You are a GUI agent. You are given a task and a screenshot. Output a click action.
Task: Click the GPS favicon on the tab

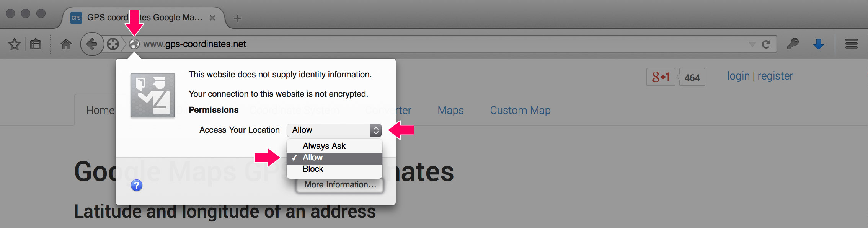[x=76, y=18]
